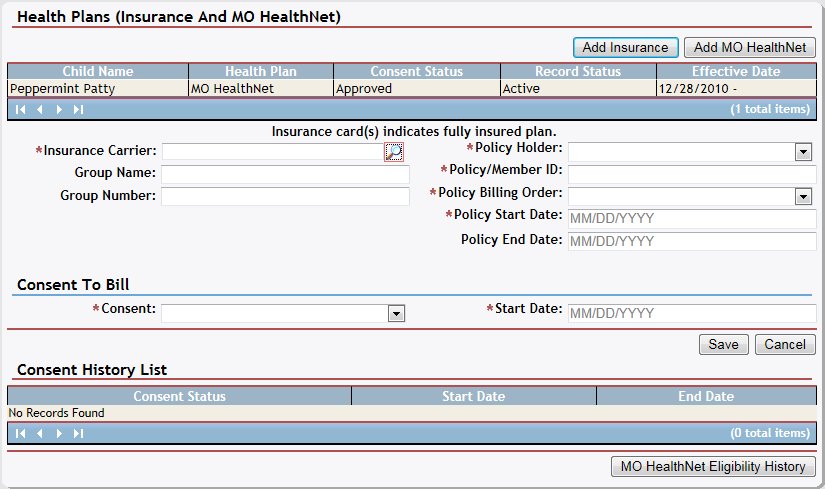Expand the Policy Billing Order dropdown
The width and height of the screenshot is (825, 489).
[x=802, y=196]
